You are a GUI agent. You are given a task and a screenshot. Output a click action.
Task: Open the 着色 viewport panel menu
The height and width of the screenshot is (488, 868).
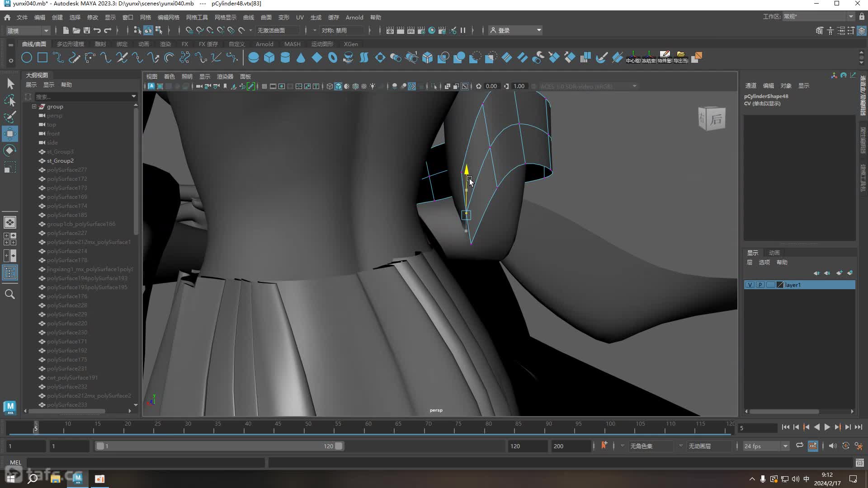[x=169, y=76]
